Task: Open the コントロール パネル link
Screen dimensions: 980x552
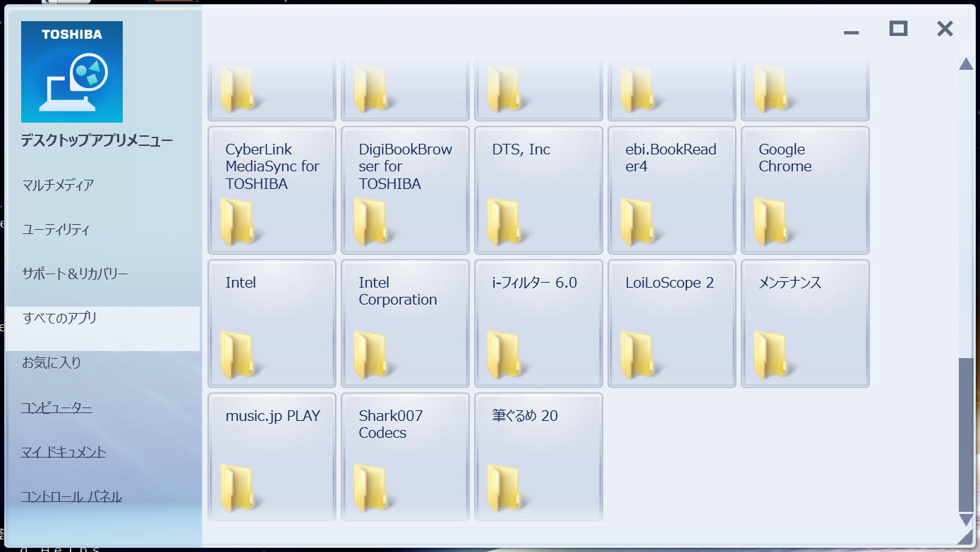Action: coord(71,496)
